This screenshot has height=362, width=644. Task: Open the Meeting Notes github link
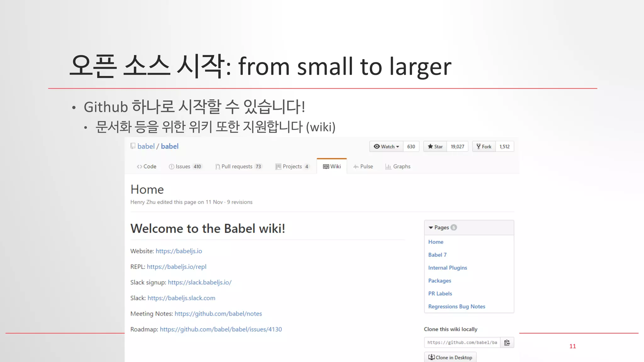[x=218, y=314]
